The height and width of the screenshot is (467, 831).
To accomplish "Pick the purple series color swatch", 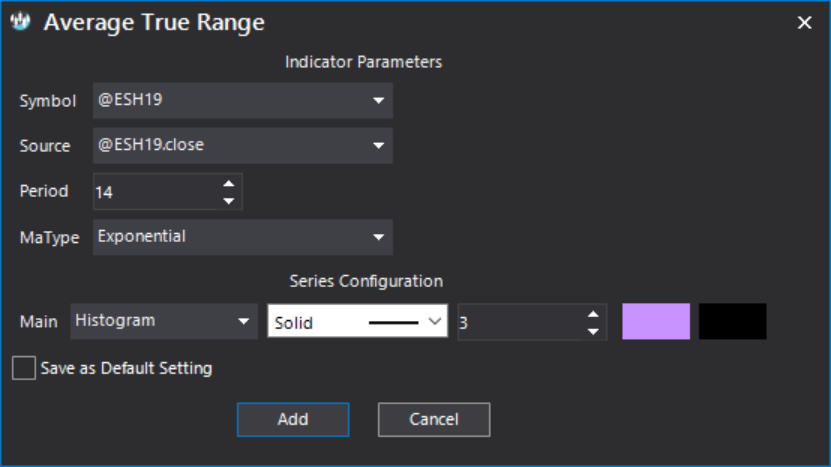I will (x=656, y=321).
